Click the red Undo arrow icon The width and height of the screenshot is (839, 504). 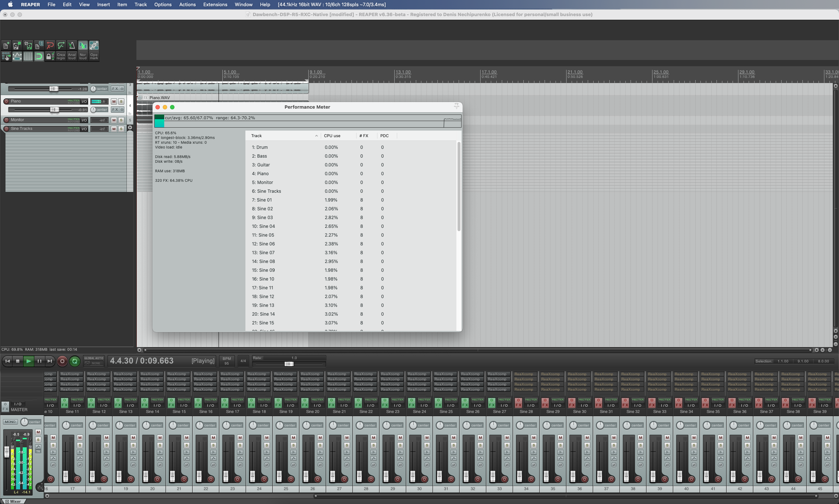click(50, 45)
